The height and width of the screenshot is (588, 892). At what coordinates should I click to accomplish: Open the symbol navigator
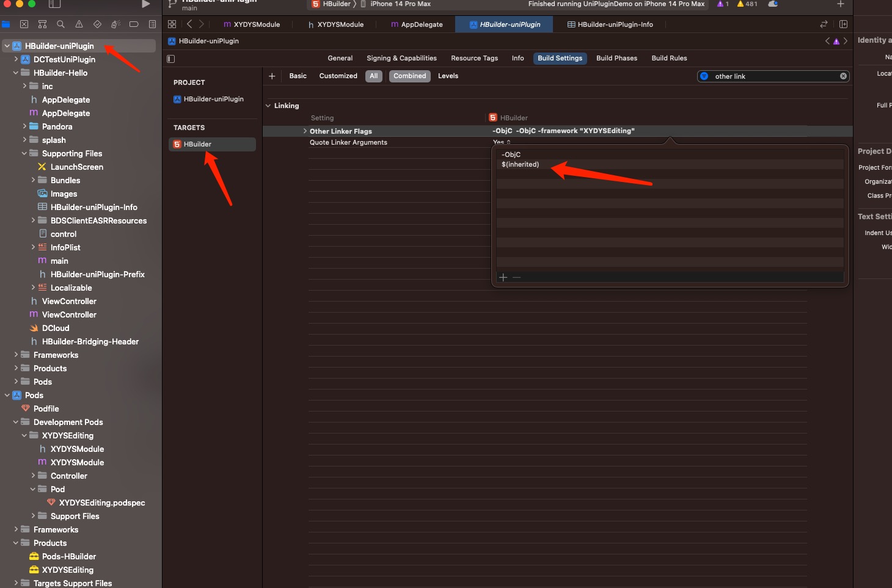click(42, 24)
